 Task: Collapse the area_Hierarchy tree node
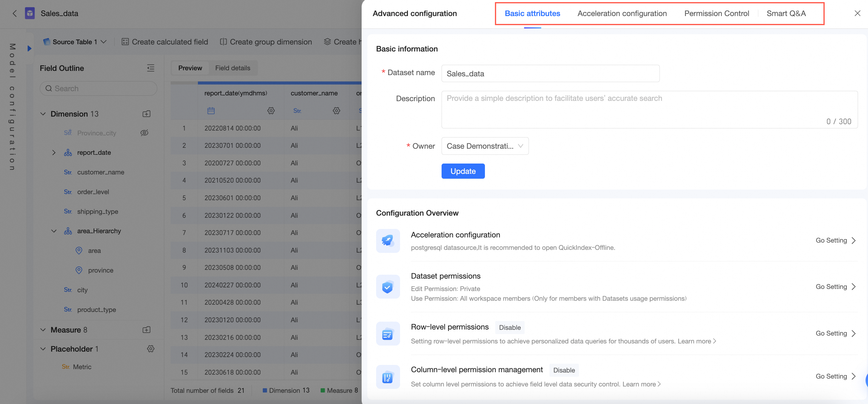click(x=54, y=231)
